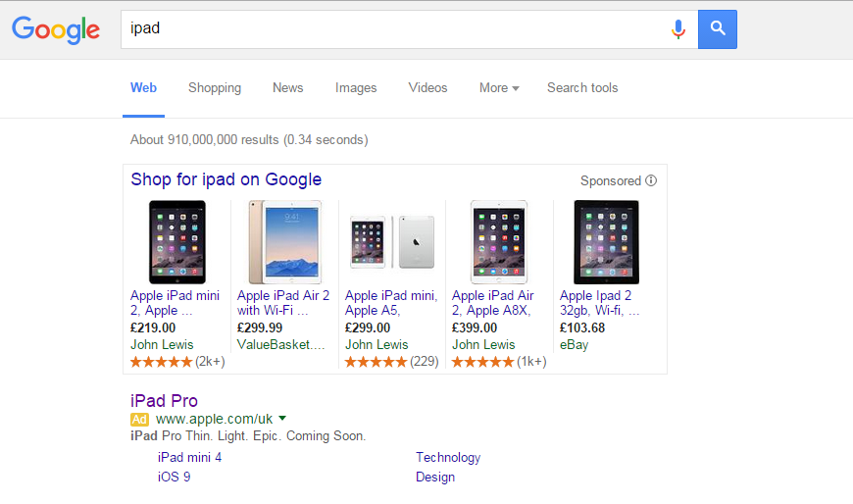This screenshot has width=853, height=504.
Task: Click the star rating with (1k+) reviews
Action: [499, 362]
